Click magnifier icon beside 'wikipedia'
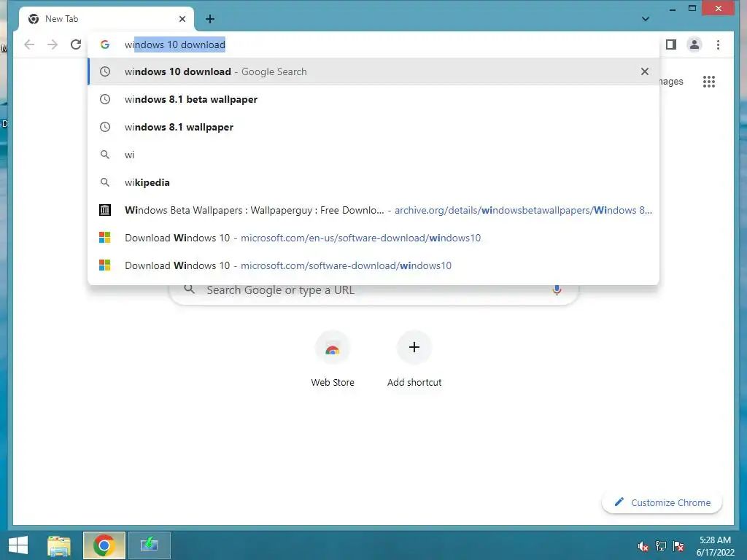Viewport: 747px width, 560px height. tap(105, 182)
